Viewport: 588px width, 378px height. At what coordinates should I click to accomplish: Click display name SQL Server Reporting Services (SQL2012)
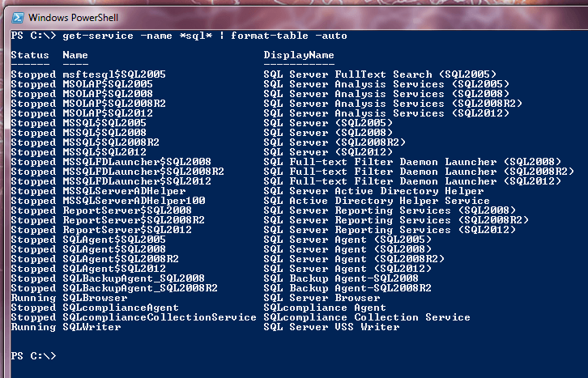(390, 231)
